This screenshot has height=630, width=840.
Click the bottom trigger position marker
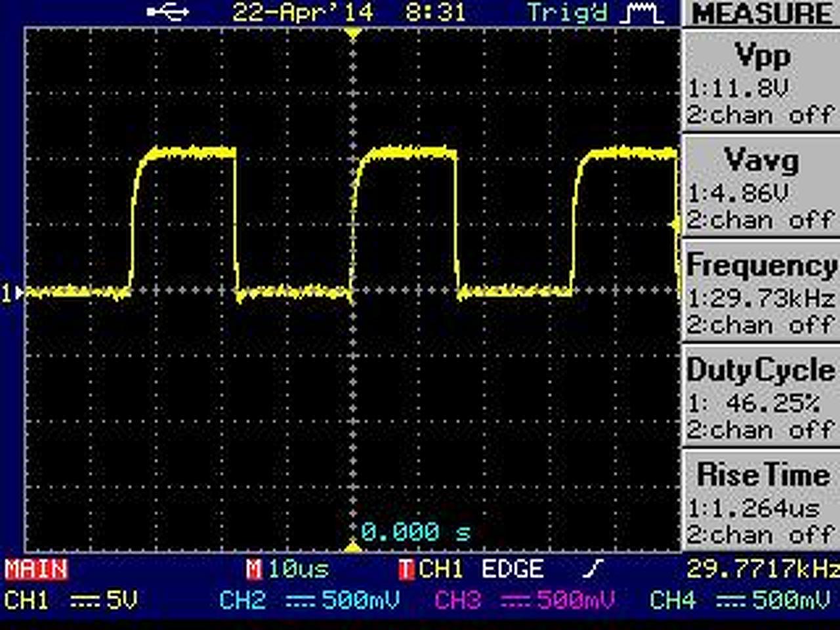click(x=354, y=547)
